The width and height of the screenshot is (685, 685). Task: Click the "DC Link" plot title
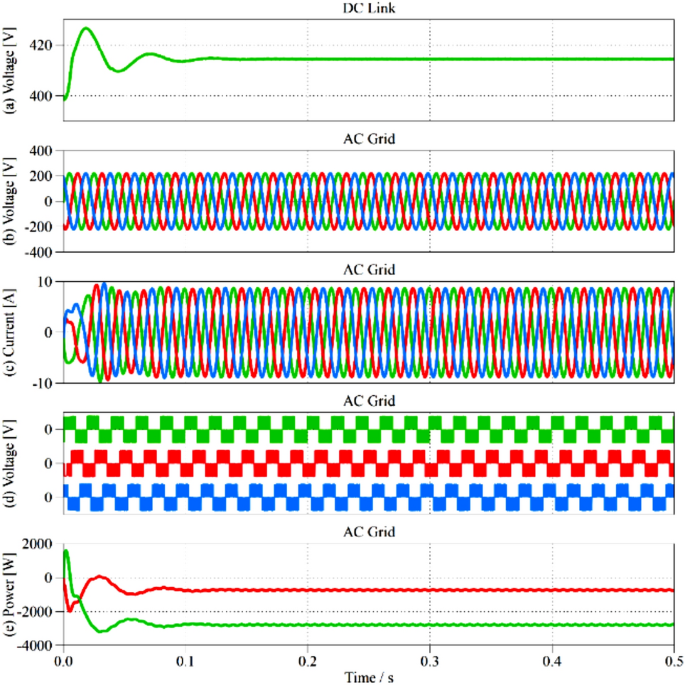(369, 8)
